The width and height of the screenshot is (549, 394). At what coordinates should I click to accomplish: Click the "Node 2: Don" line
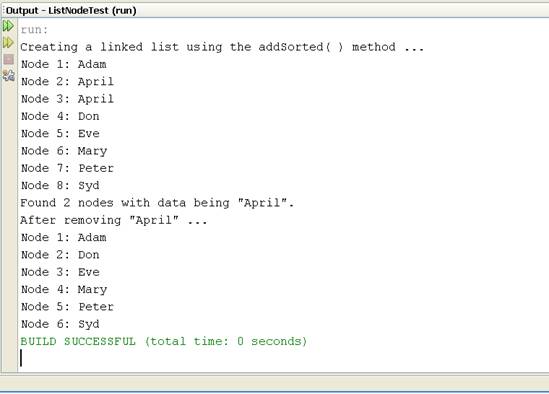[x=60, y=255]
